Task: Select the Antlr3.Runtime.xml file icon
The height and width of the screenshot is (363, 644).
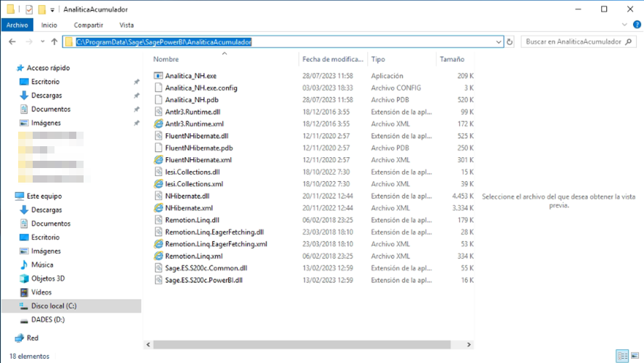Action: pyautogui.click(x=158, y=124)
